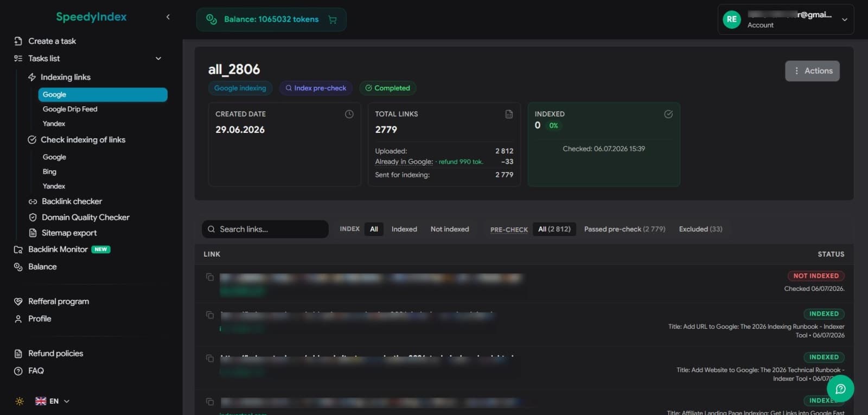Select Yandex under Indexing links
This screenshot has height=415, width=868.
(x=54, y=124)
